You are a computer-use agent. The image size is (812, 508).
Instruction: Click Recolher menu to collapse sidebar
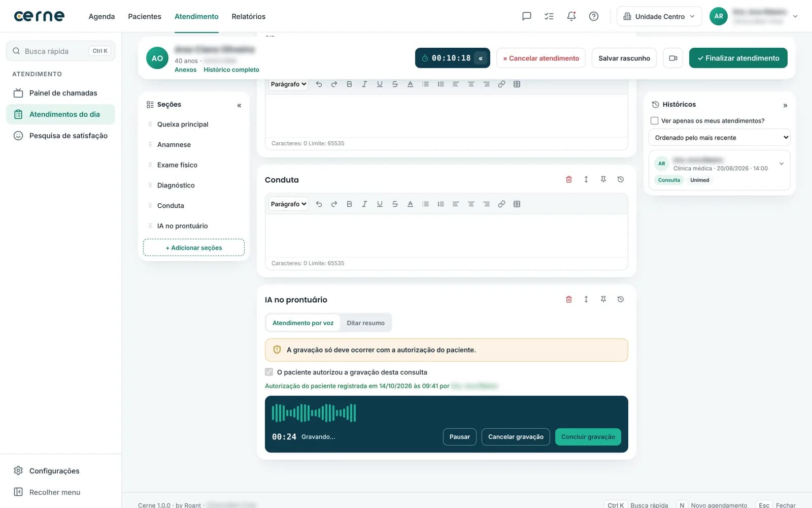pyautogui.click(x=61, y=492)
